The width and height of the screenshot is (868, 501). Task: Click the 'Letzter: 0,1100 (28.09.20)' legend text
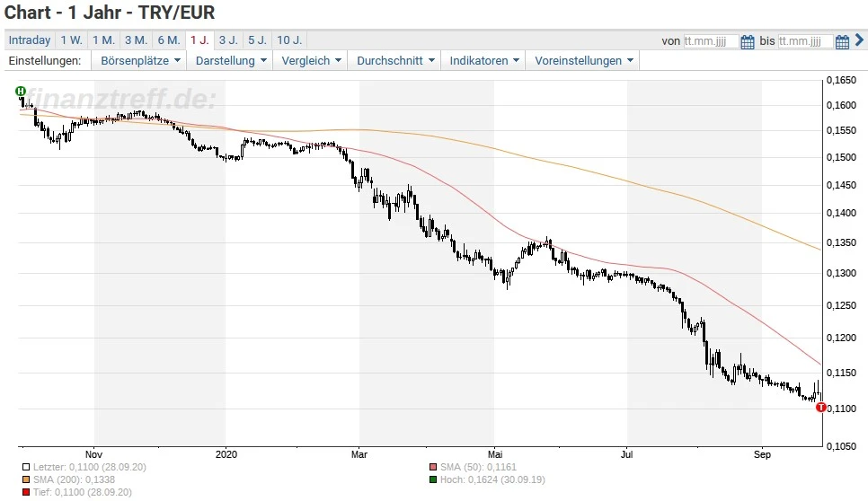pos(90,467)
